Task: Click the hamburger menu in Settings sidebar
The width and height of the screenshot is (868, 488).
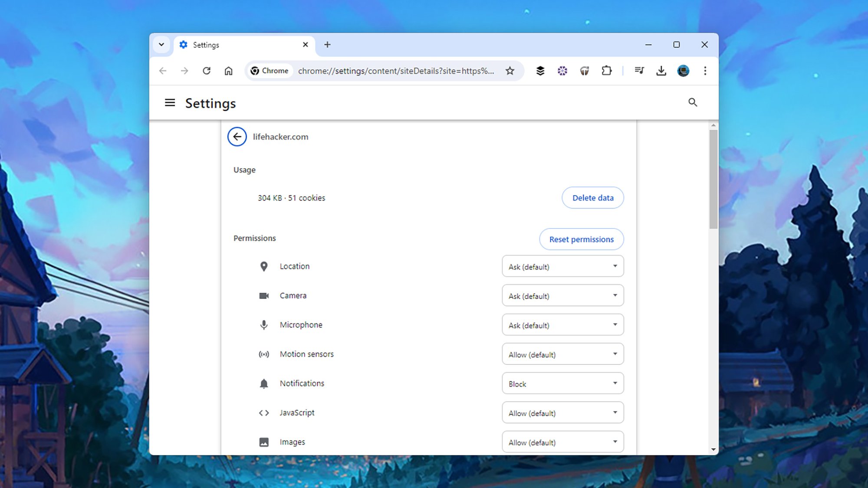Action: (169, 102)
